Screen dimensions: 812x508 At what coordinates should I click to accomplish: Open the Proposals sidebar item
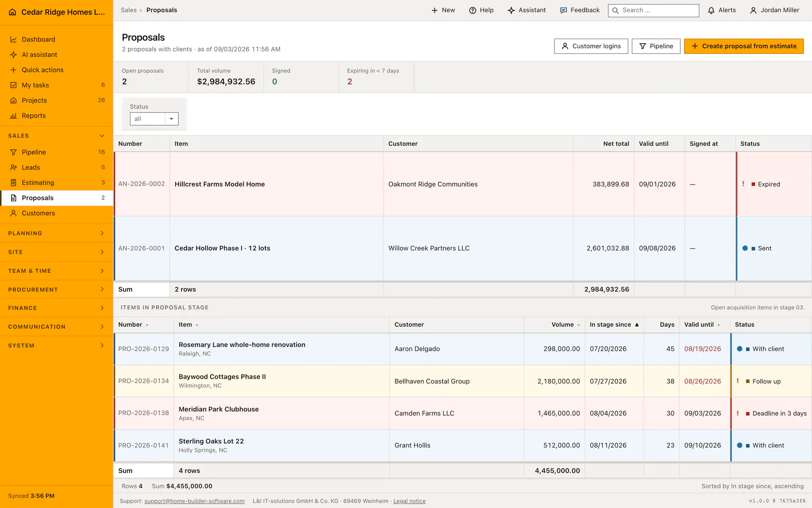click(56, 198)
